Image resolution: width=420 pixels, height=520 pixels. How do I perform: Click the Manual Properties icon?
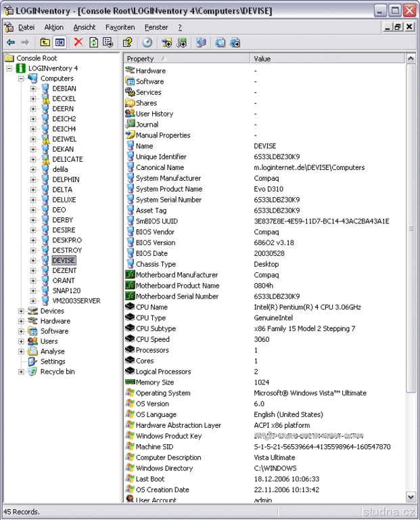tap(130, 135)
